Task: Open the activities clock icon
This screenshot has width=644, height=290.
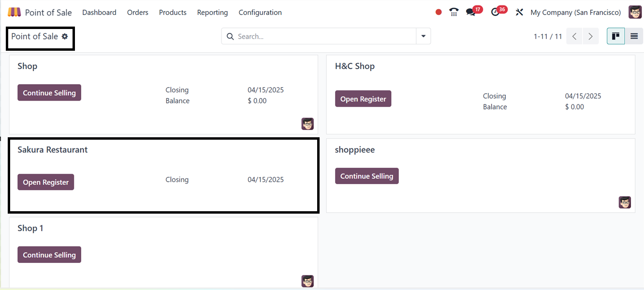Action: 495,12
